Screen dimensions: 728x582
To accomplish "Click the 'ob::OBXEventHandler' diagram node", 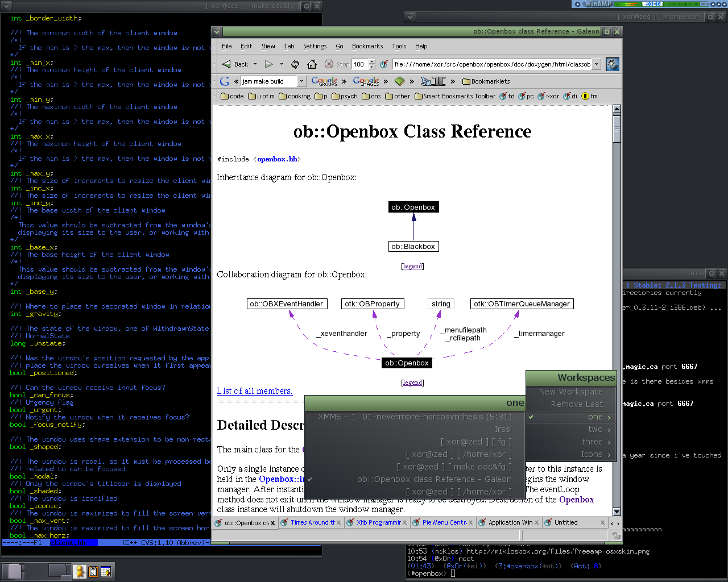I will pyautogui.click(x=287, y=304).
